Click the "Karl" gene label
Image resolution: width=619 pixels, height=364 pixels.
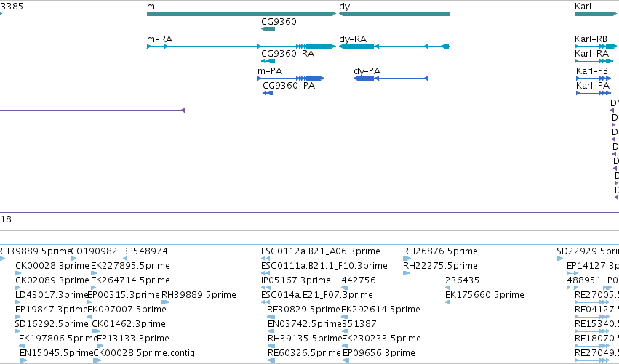(583, 7)
